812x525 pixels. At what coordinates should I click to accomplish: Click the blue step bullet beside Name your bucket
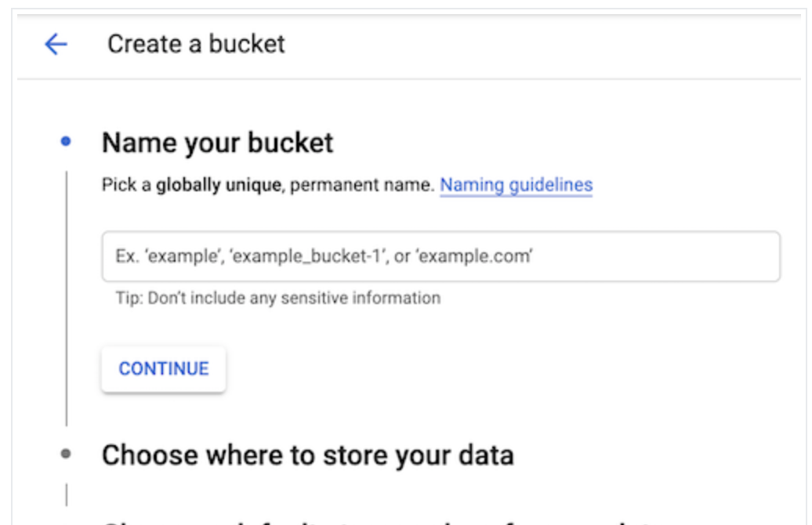66,143
